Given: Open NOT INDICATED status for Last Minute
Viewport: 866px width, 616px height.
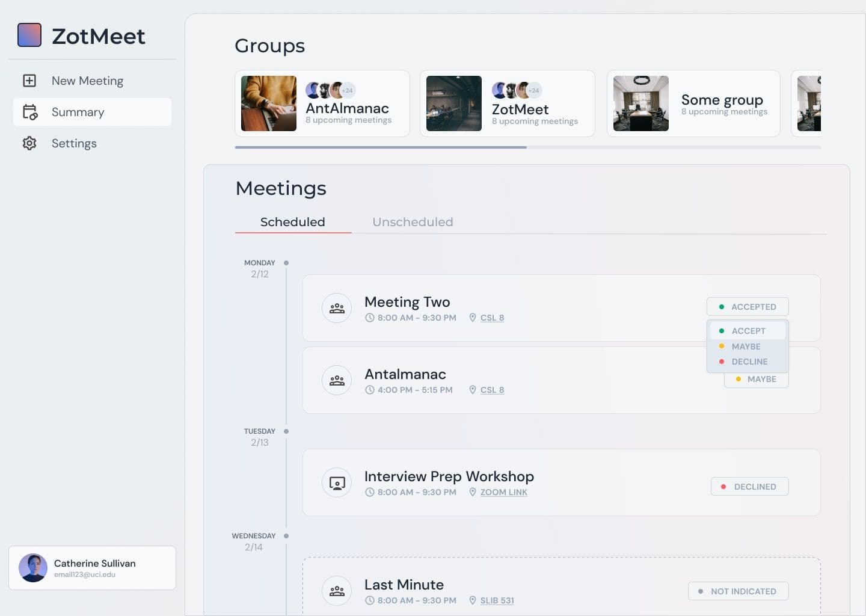Looking at the screenshot, I should pos(738,591).
